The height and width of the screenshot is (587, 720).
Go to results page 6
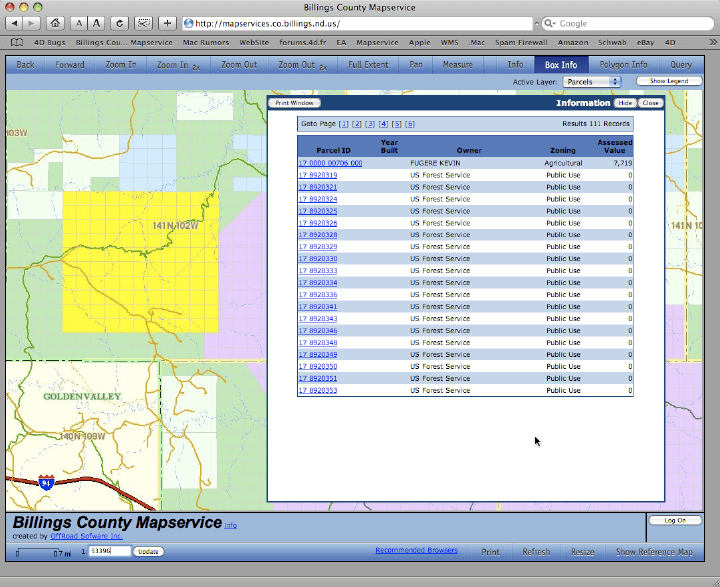410,124
